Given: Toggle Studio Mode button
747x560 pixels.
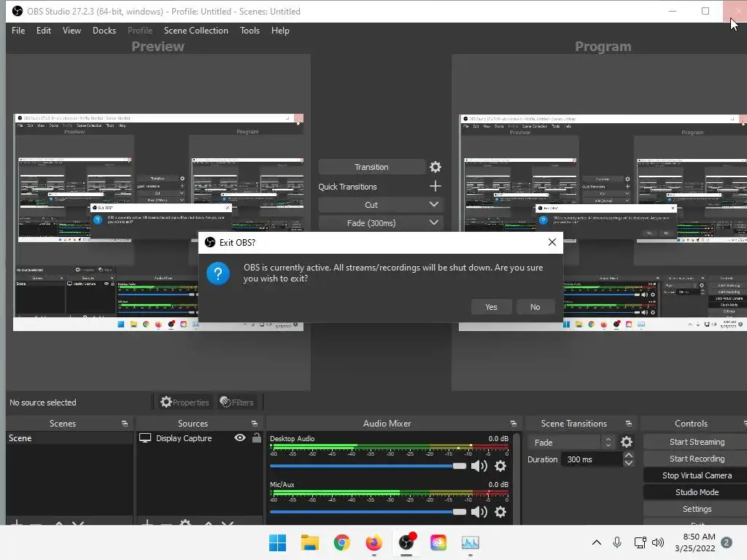Looking at the screenshot, I should tap(697, 492).
